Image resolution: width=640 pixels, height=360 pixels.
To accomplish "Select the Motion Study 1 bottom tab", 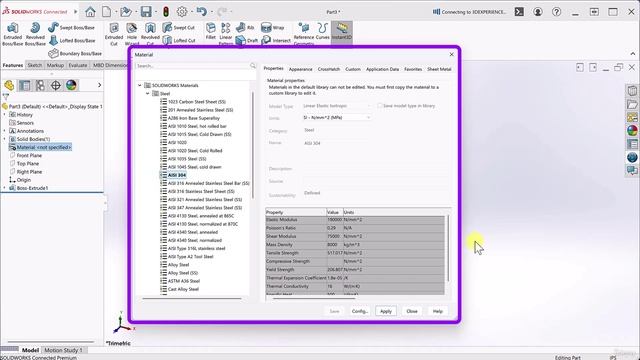I will tap(63, 350).
